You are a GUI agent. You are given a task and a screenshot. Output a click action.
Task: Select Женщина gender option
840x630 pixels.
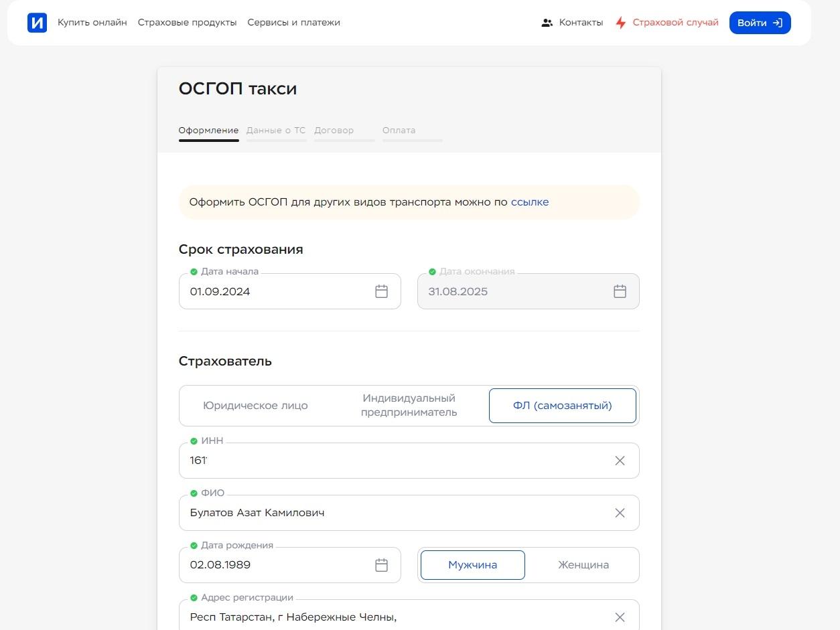pos(583,565)
